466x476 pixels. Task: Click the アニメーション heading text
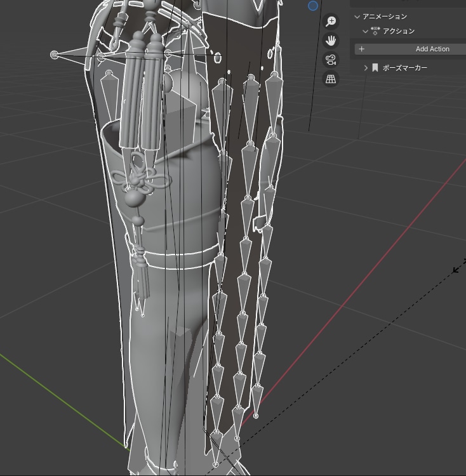pos(385,17)
